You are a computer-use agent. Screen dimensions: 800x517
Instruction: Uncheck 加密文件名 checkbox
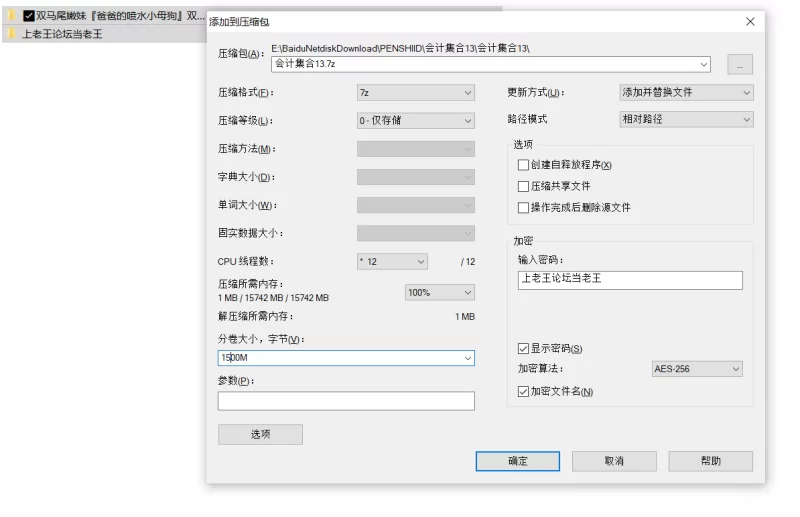[523, 391]
